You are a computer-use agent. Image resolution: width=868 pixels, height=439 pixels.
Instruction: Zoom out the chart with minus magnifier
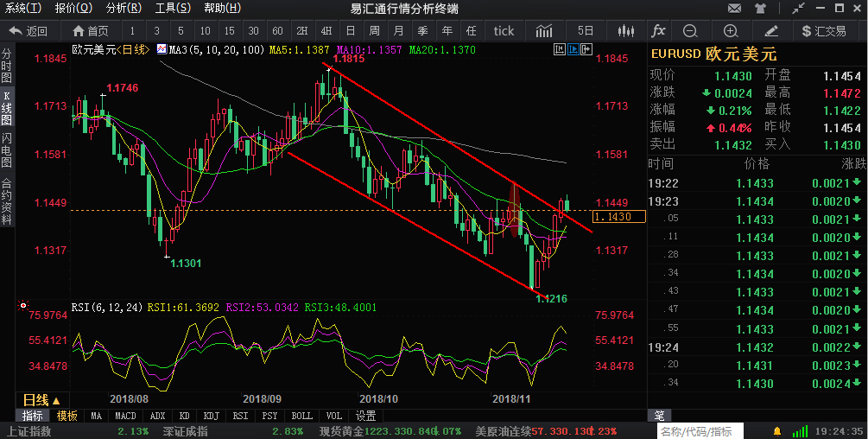pyautogui.click(x=690, y=31)
